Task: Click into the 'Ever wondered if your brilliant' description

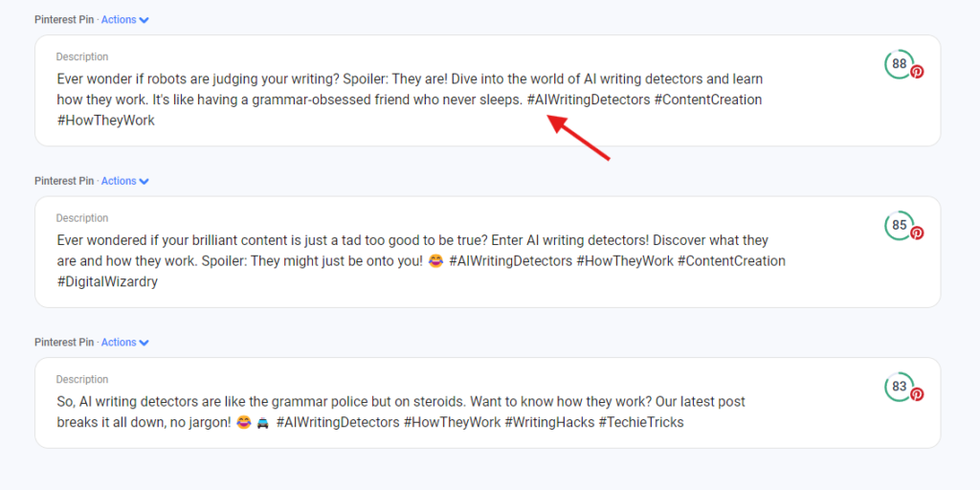Action: click(421, 261)
